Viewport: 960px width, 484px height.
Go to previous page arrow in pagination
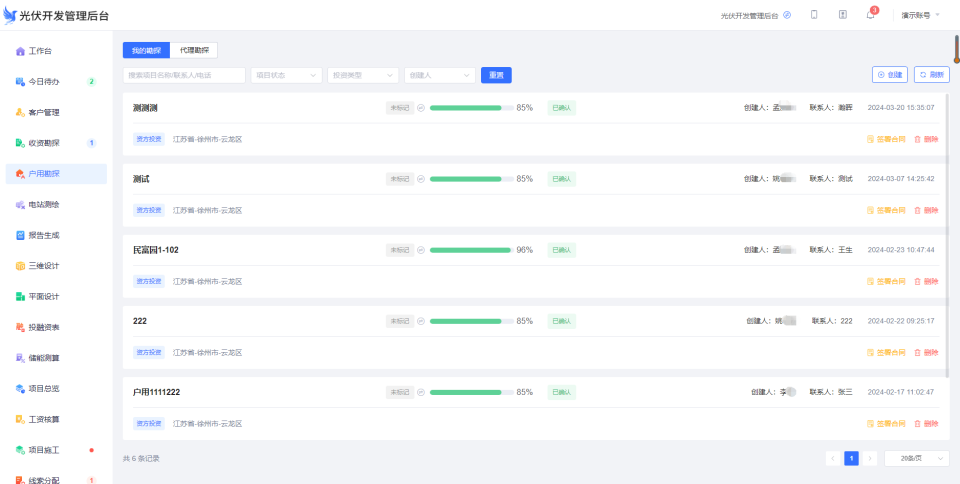tap(833, 458)
